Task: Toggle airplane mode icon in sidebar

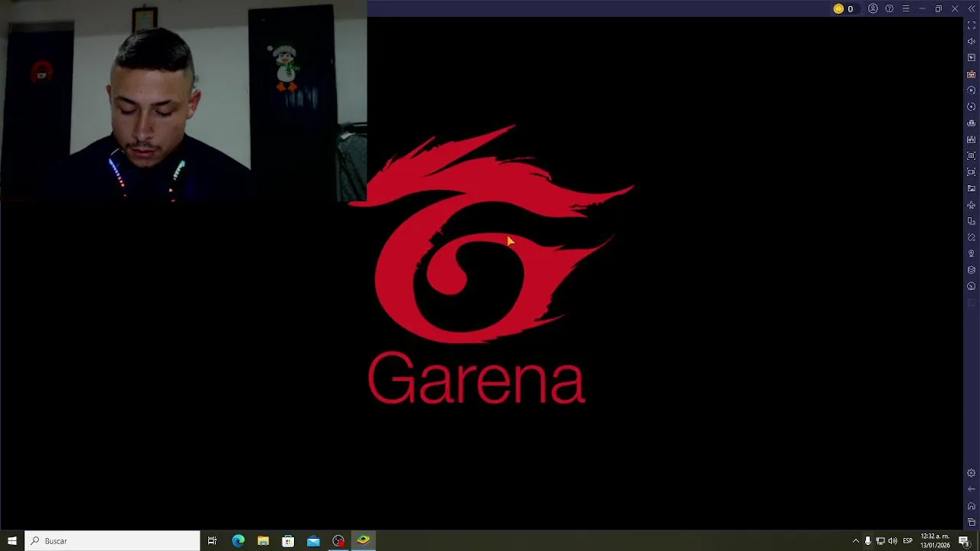Action: coord(972,205)
